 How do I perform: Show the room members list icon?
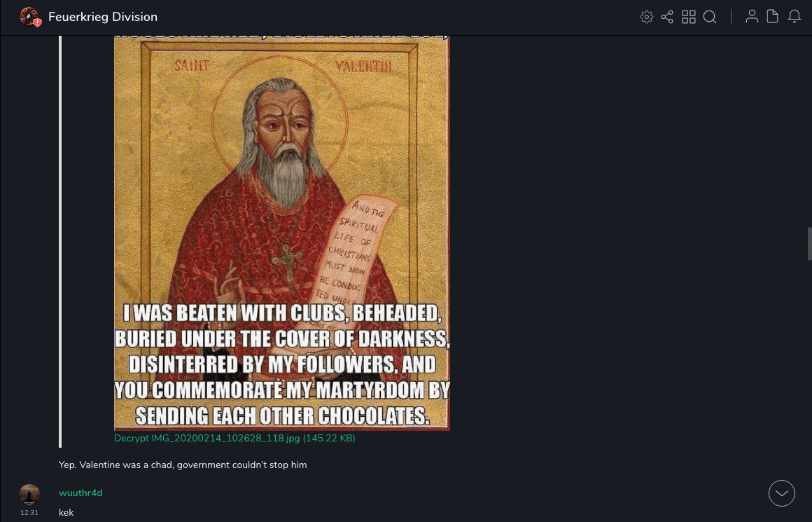click(x=752, y=17)
